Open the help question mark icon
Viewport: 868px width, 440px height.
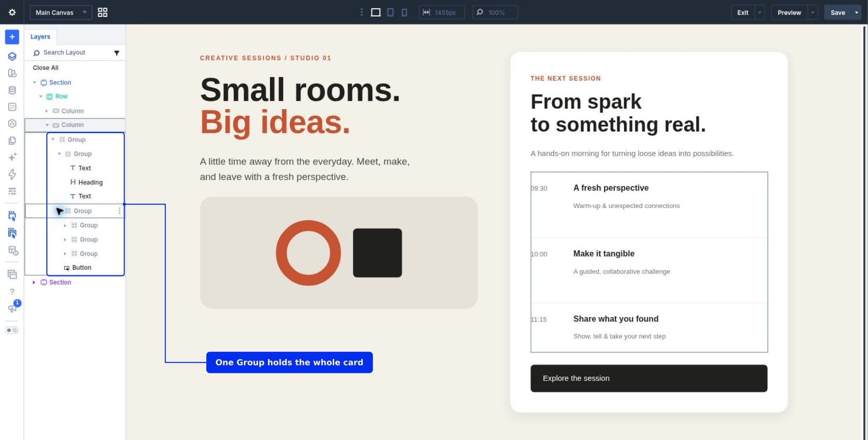(12, 291)
